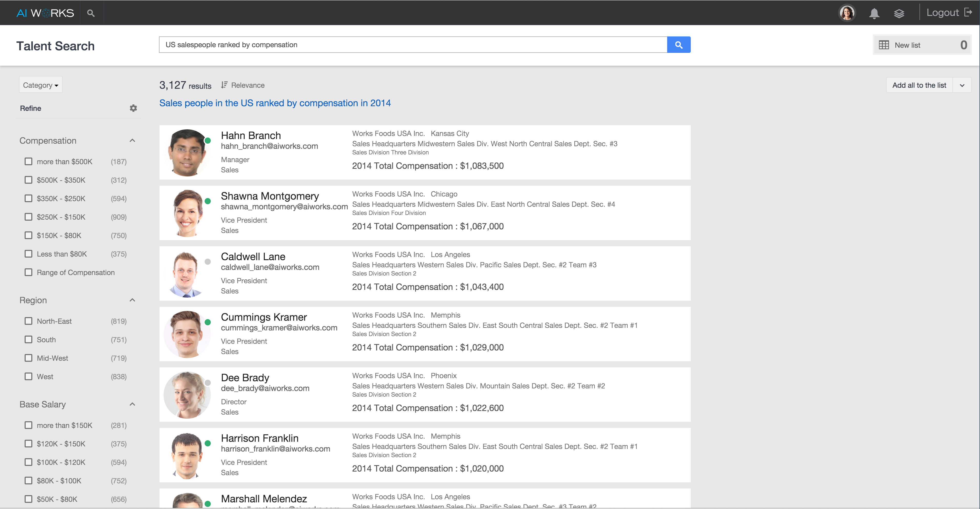Click the Refine settings gear icon
Image resolution: width=980 pixels, height=509 pixels.
click(133, 108)
